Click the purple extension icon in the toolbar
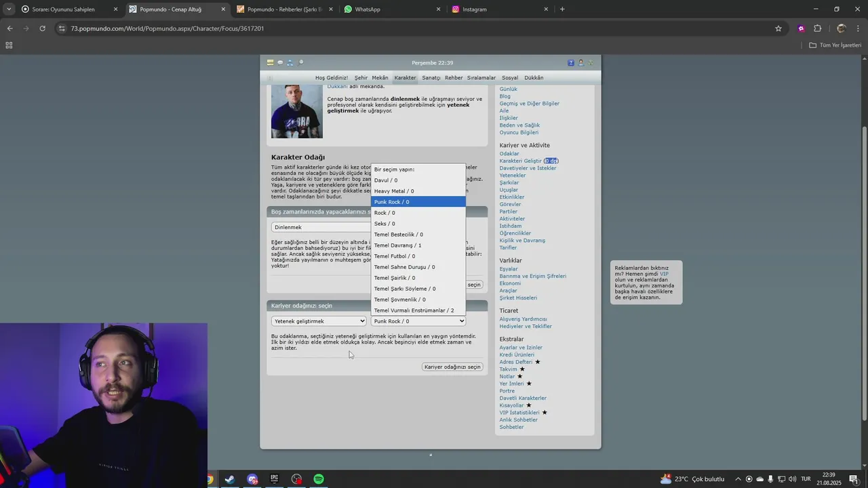868x488 pixels. click(x=802, y=28)
